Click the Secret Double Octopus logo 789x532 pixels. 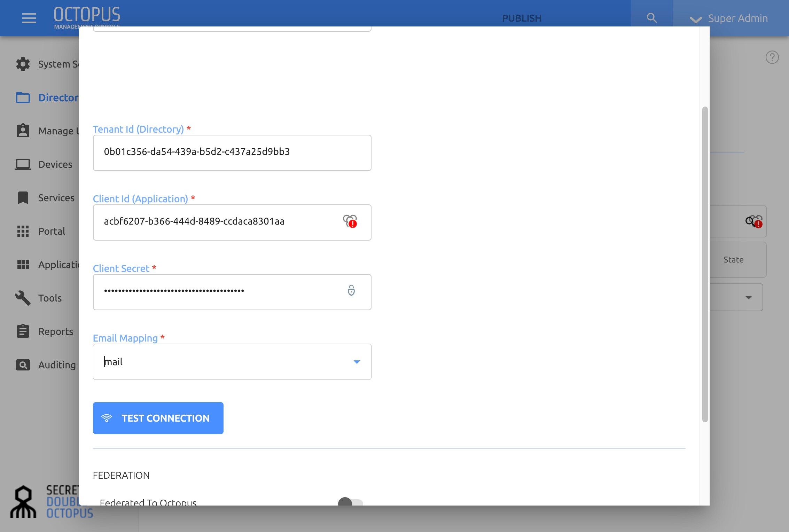52,501
